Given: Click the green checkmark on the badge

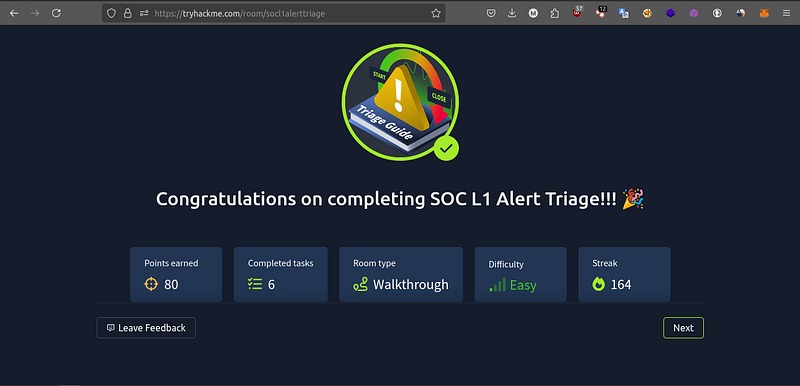Looking at the screenshot, I should [446, 148].
